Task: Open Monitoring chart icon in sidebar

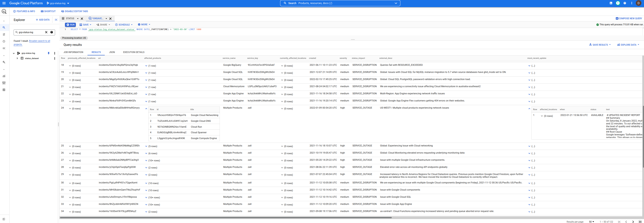Action: coord(4,76)
